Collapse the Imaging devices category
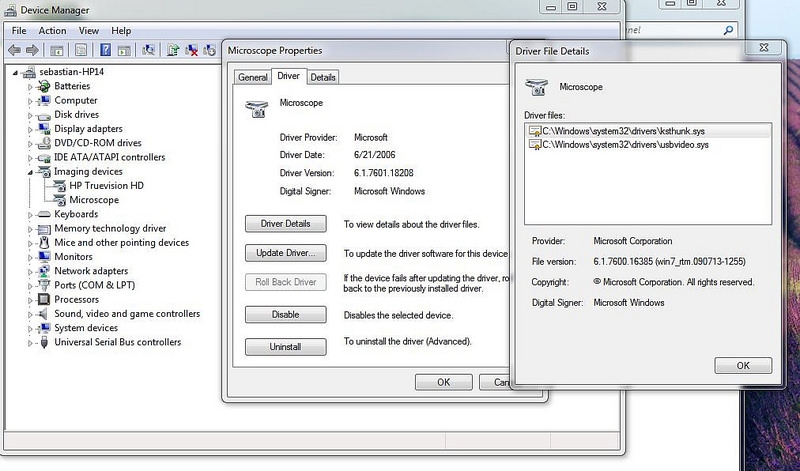 coord(30,172)
